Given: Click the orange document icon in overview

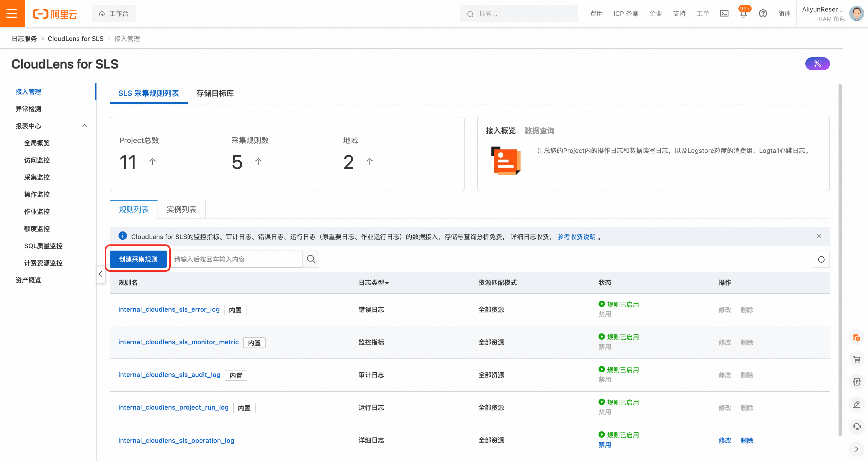Looking at the screenshot, I should 506,161.
